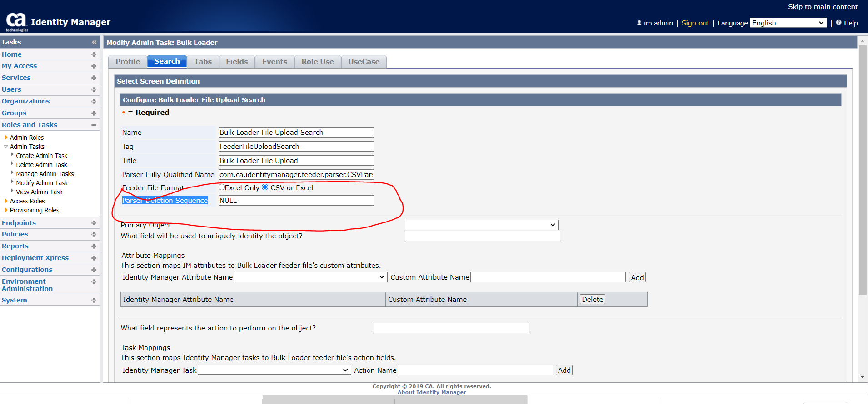Switch to the Fields tab
The height and width of the screenshot is (404, 868).
[237, 62]
